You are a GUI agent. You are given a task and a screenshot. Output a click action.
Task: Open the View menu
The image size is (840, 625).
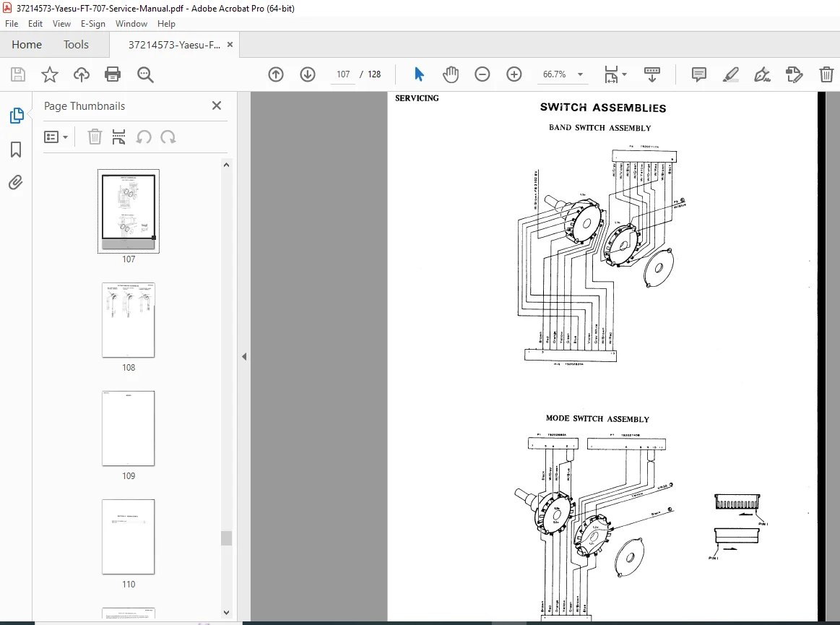[61, 24]
